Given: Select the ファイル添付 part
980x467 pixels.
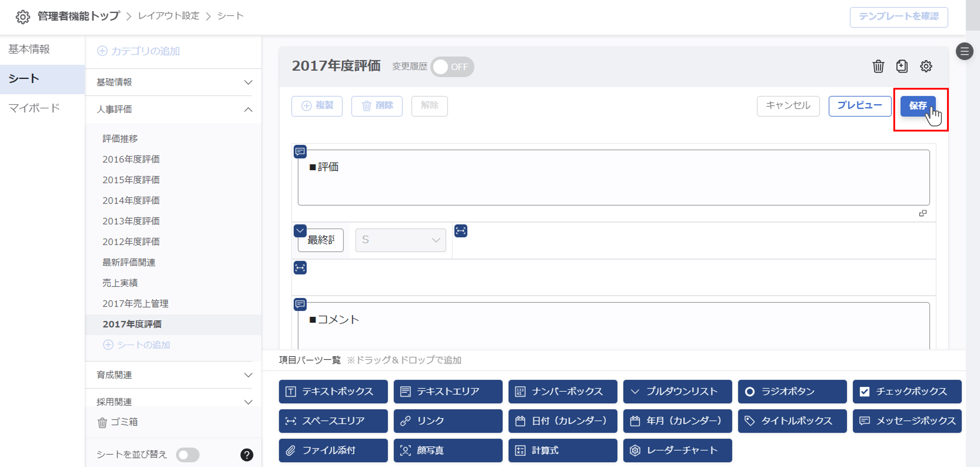Looking at the screenshot, I should [x=333, y=450].
